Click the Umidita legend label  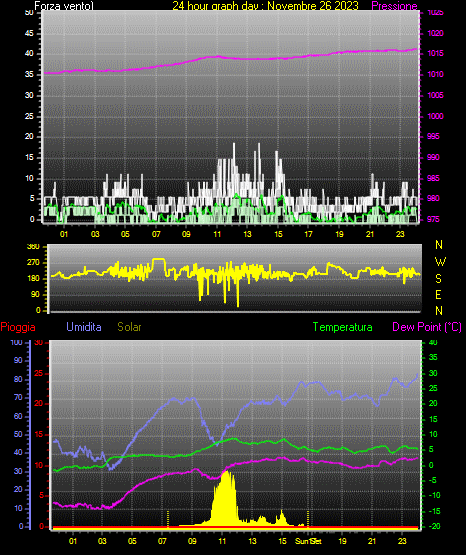pyautogui.click(x=84, y=327)
